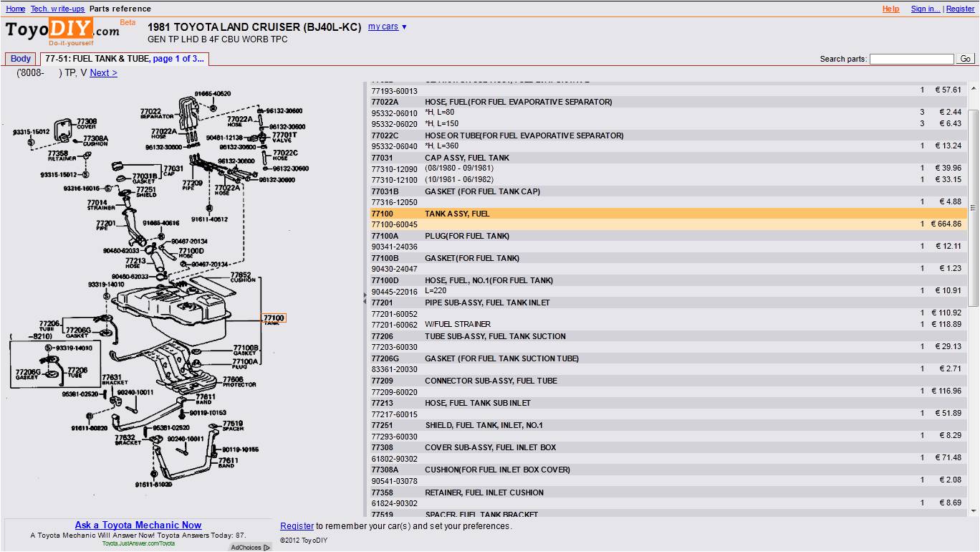
Task: Select part number 61824-90302
Action: [x=394, y=504]
